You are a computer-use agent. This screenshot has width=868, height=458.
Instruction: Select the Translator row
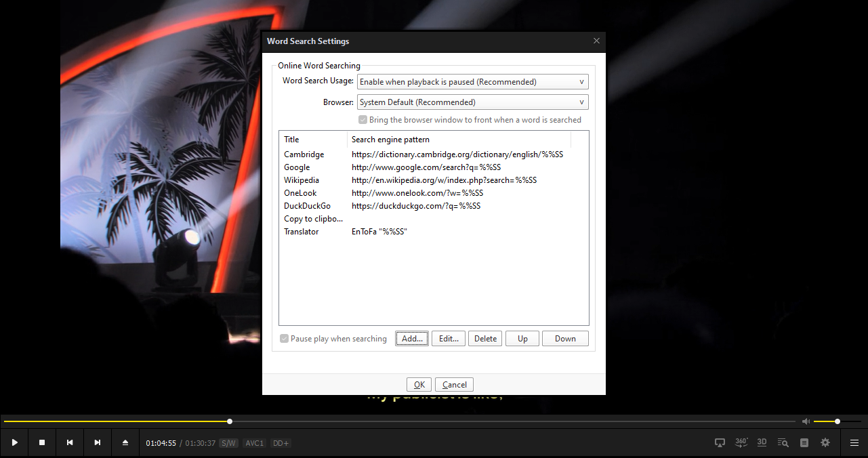click(x=434, y=232)
